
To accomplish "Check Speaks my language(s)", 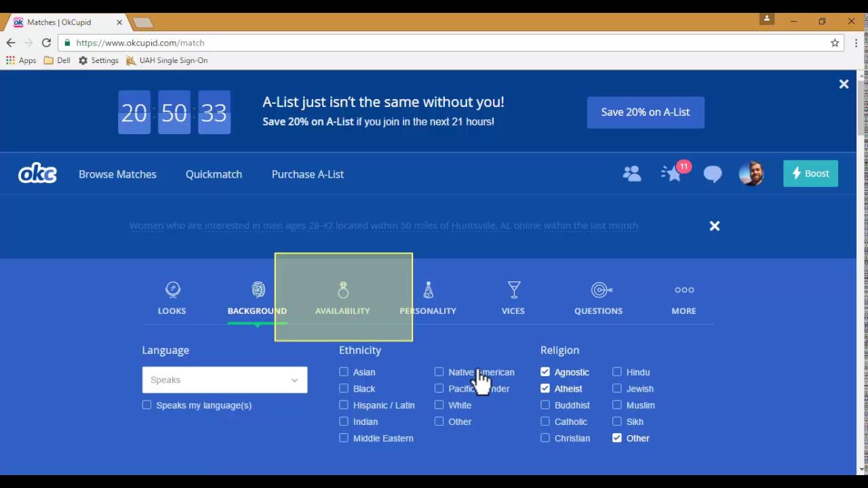I will pos(147,405).
